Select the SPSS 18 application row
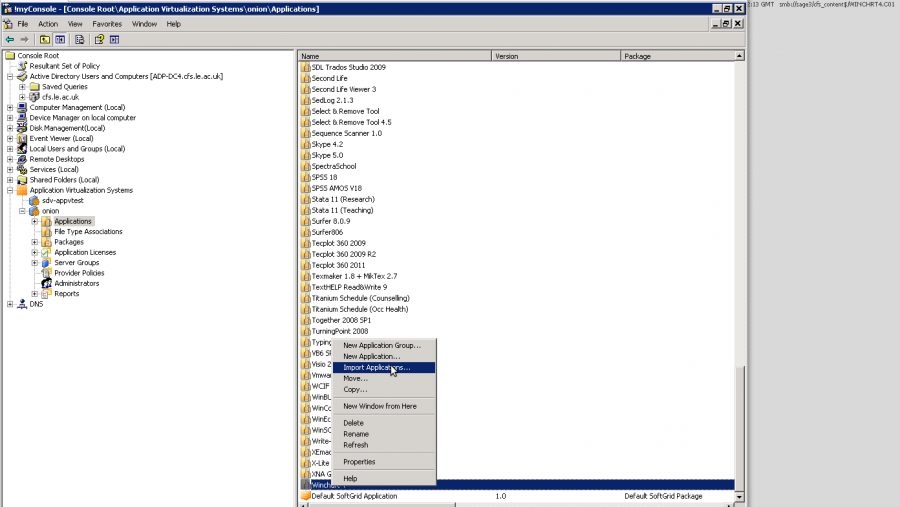Viewport: 900px width, 507px height. [x=324, y=177]
